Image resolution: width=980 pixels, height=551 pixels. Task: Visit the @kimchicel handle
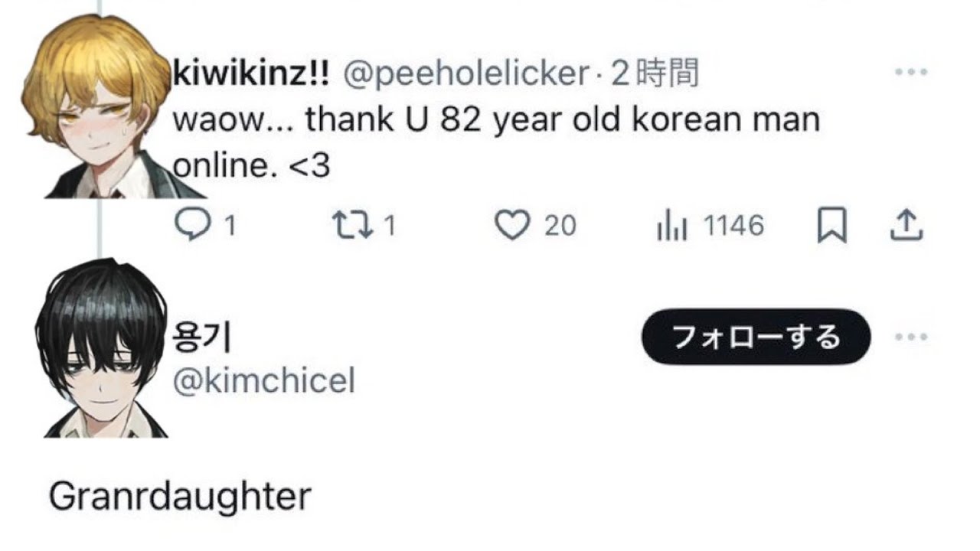click(265, 380)
